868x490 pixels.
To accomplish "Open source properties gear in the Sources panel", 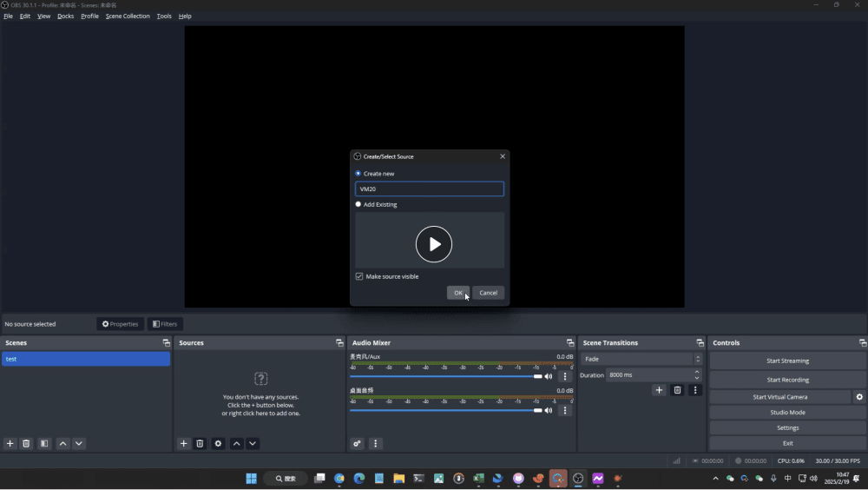I will pos(218,443).
